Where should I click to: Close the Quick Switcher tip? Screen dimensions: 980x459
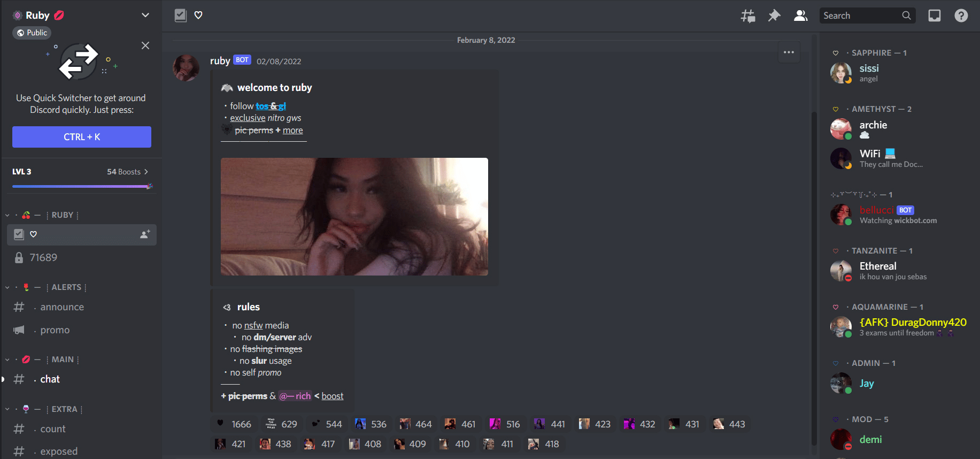pos(145,45)
